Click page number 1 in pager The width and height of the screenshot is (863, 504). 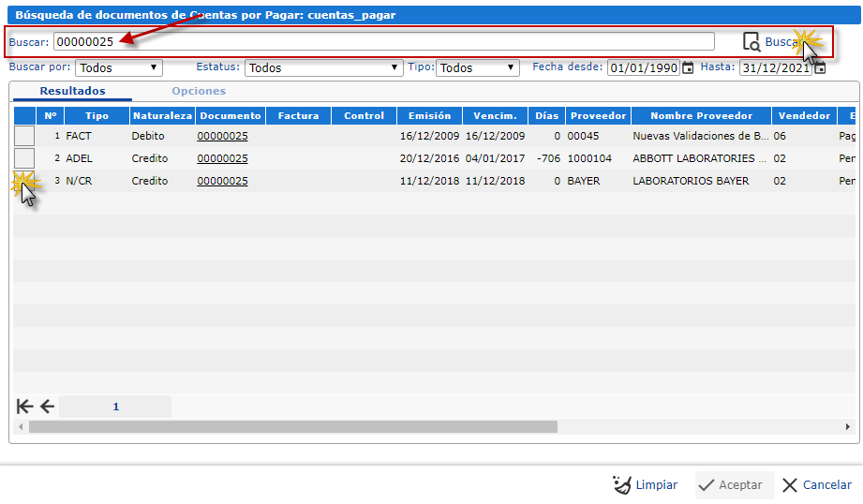point(115,407)
